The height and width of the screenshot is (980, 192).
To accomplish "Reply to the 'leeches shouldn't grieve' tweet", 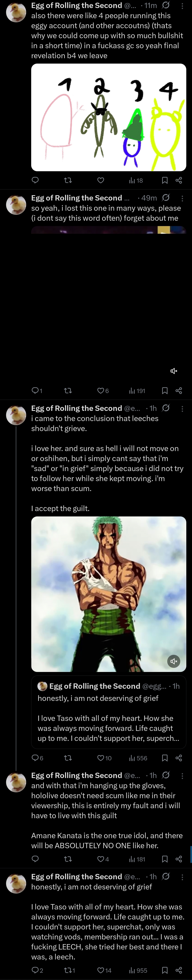I will [35, 758].
